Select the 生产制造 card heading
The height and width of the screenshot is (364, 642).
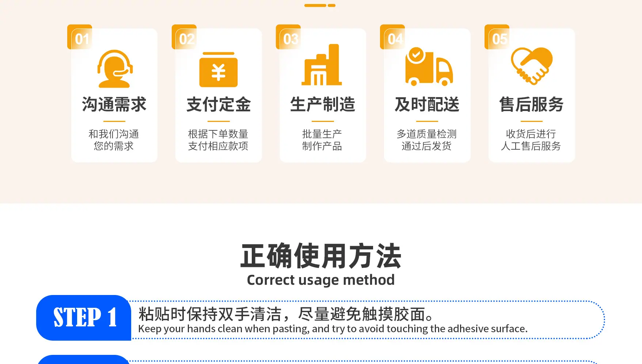(x=323, y=104)
